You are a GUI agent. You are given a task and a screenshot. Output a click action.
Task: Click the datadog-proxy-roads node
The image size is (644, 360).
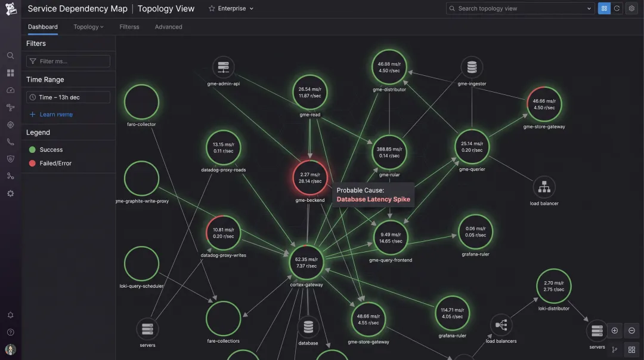pos(224,147)
